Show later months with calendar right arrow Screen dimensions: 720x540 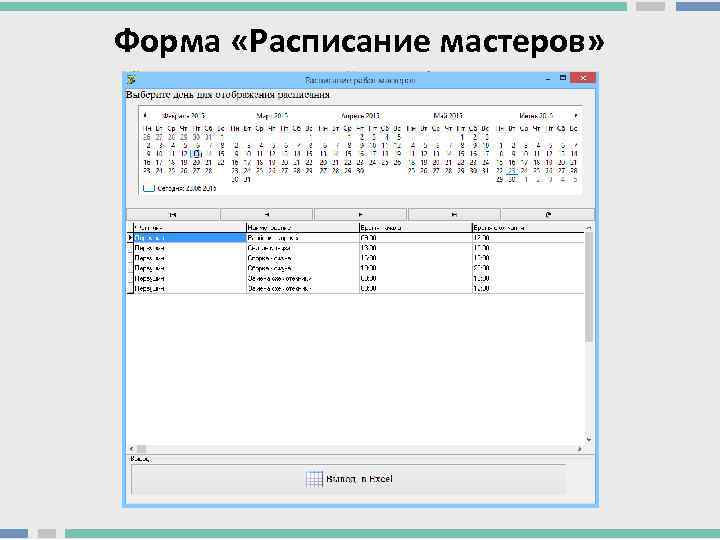click(x=576, y=115)
